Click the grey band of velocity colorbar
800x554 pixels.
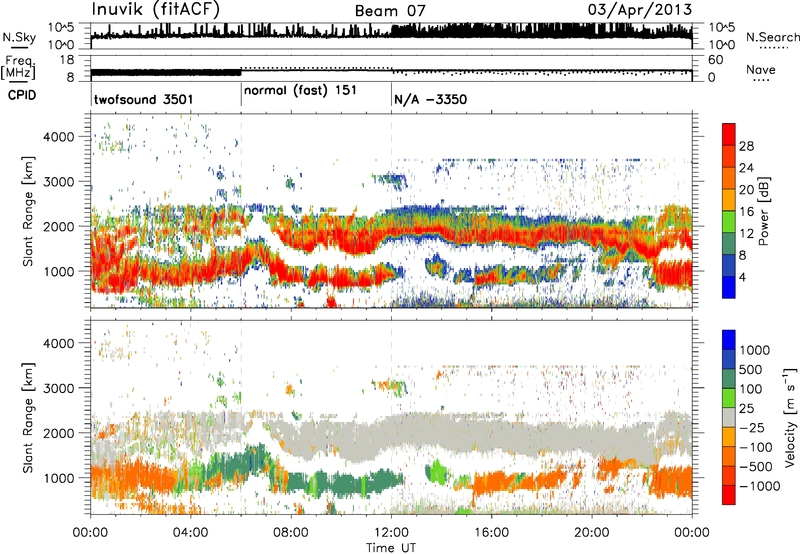729,417
